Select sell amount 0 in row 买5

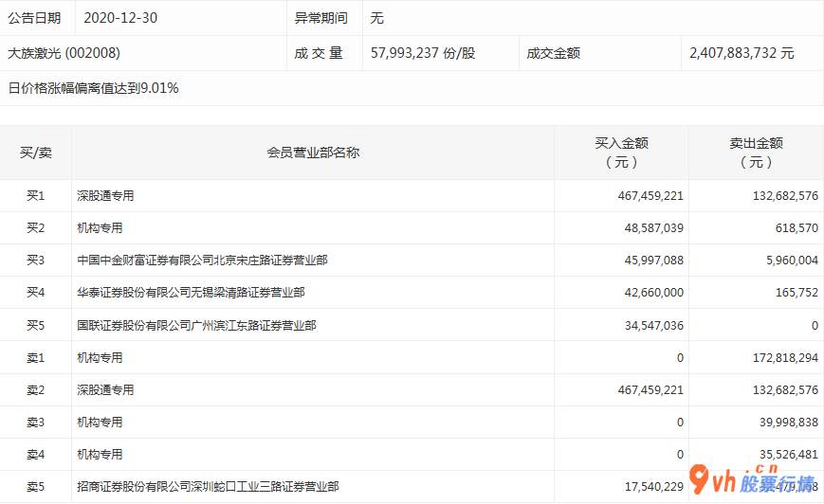point(815,326)
